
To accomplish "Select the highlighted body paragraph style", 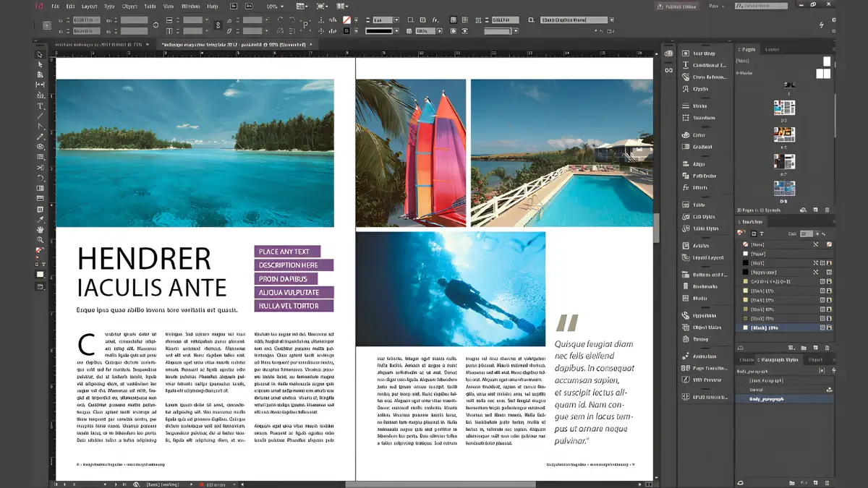I will tap(786, 398).
